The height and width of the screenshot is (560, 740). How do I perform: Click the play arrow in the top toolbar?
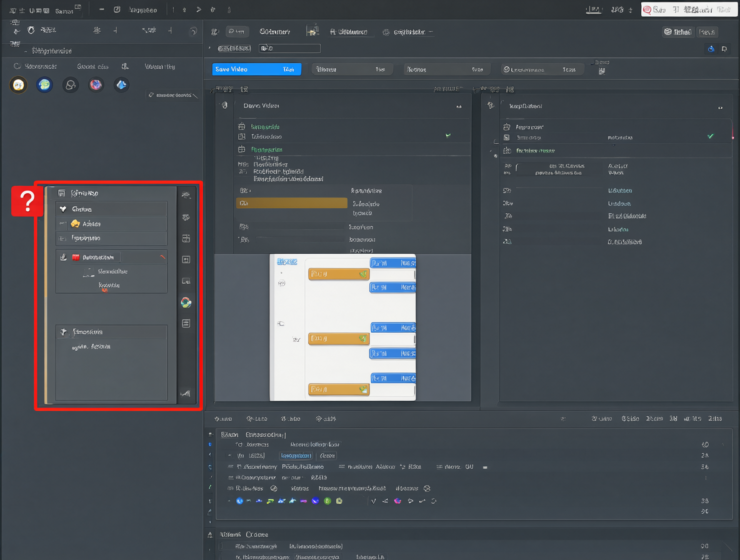[199, 9]
